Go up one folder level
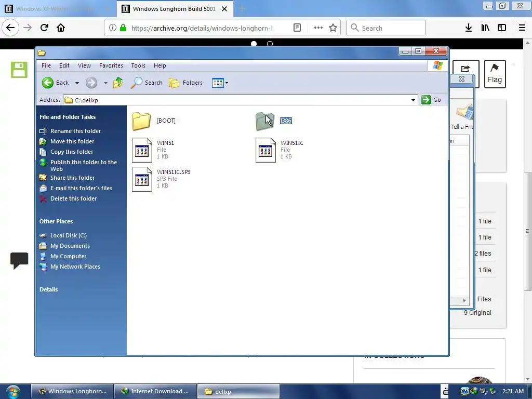The height and width of the screenshot is (399, 532). (x=118, y=83)
